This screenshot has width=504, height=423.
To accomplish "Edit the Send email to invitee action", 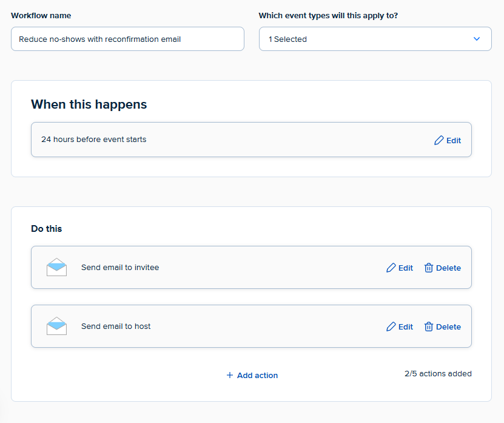I will (400, 268).
